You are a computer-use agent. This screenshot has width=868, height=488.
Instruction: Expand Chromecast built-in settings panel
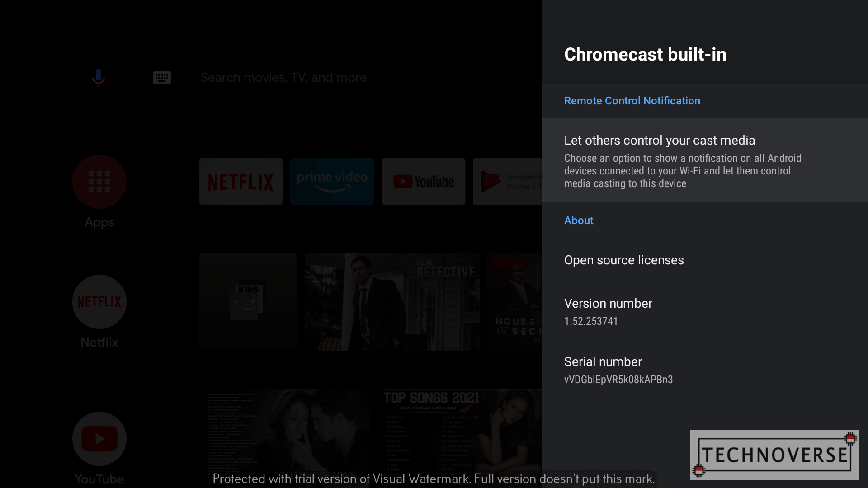coord(645,54)
